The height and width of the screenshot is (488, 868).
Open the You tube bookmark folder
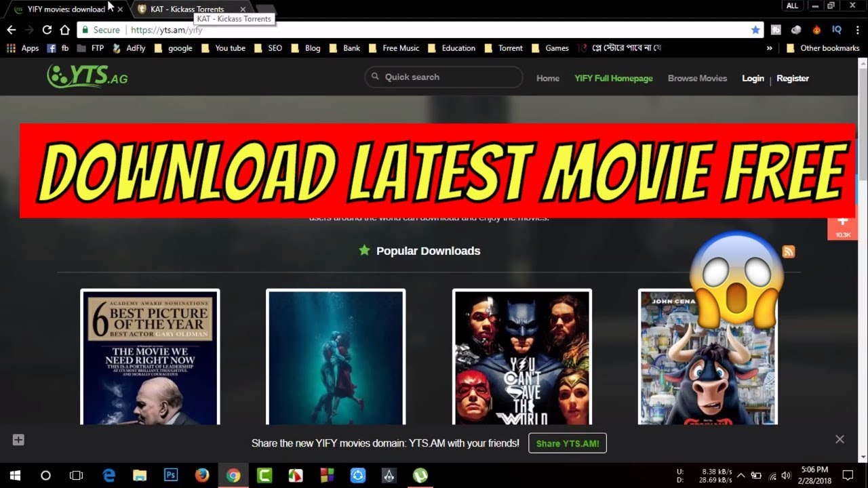pyautogui.click(x=223, y=48)
